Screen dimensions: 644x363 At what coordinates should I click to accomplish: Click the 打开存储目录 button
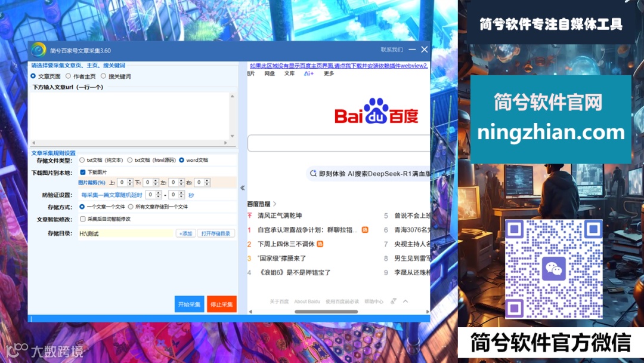point(216,233)
